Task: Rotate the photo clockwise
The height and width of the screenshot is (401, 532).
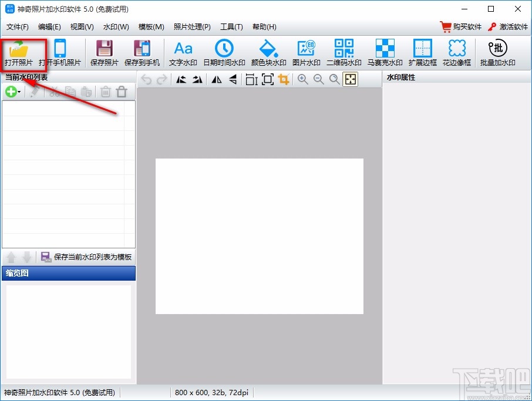Action: 197,79
